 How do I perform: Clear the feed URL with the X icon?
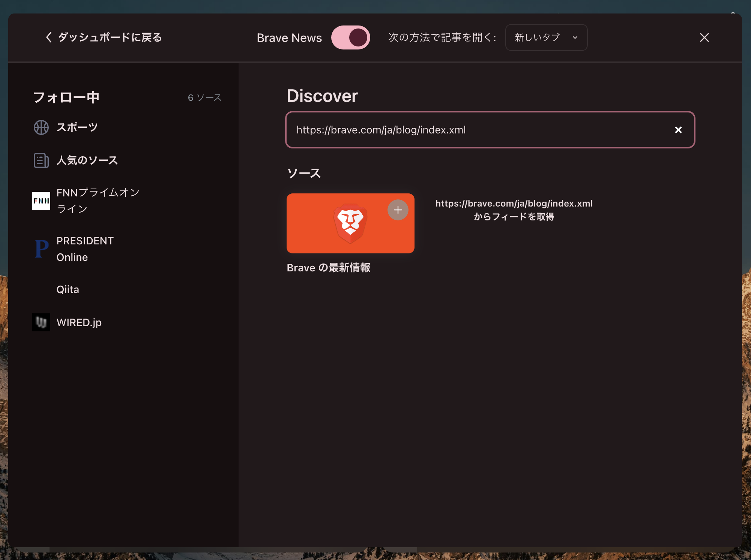[x=678, y=130]
